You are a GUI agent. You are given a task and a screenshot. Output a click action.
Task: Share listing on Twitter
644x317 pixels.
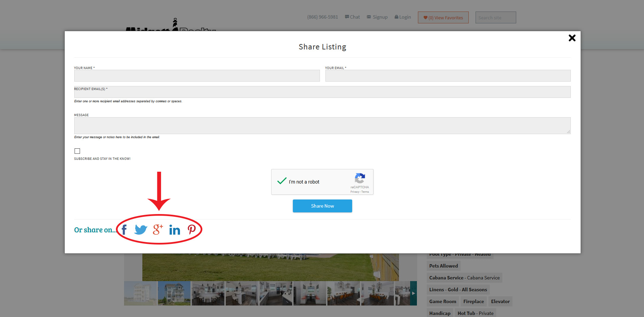[x=141, y=230]
